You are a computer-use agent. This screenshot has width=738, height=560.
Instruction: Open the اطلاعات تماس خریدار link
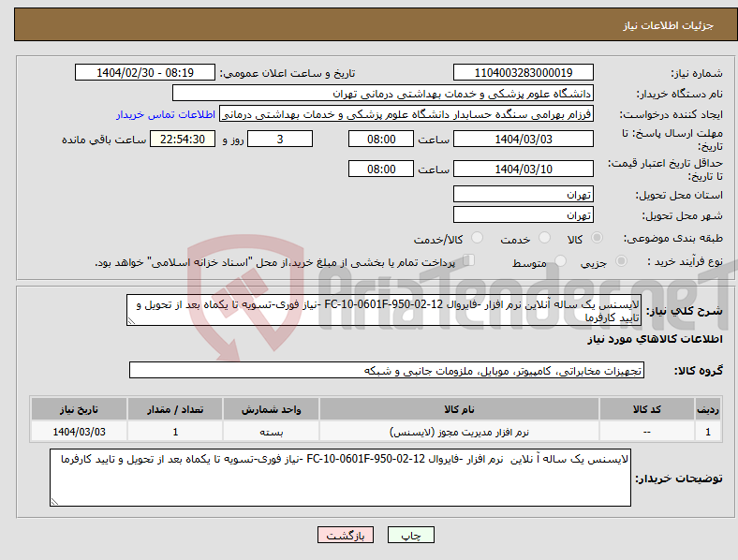pyautogui.click(x=166, y=114)
